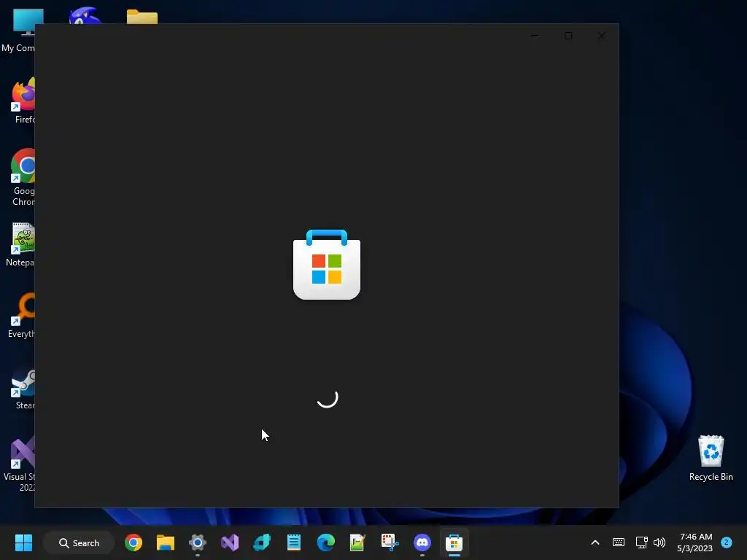The height and width of the screenshot is (560, 747).
Task: Open Notepad++ from the taskbar
Action: click(x=357, y=542)
